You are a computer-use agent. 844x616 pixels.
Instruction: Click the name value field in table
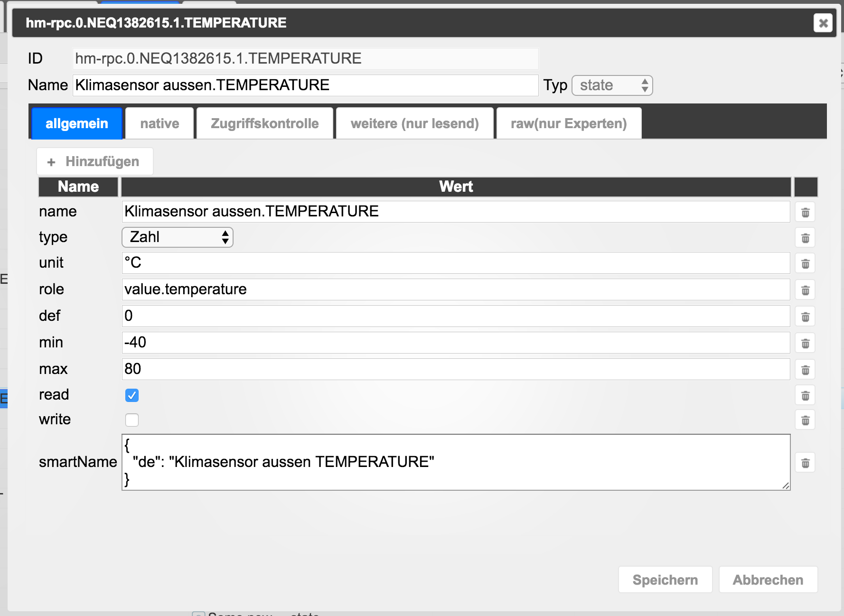[x=456, y=211]
